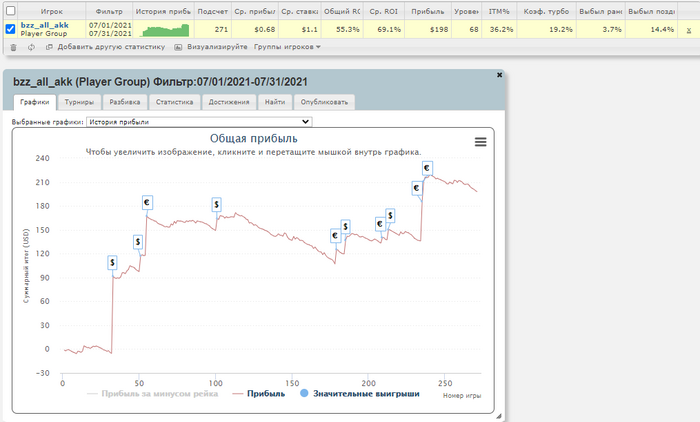
Task: Click the refresh icon beside the trash
Action: (x=31, y=47)
